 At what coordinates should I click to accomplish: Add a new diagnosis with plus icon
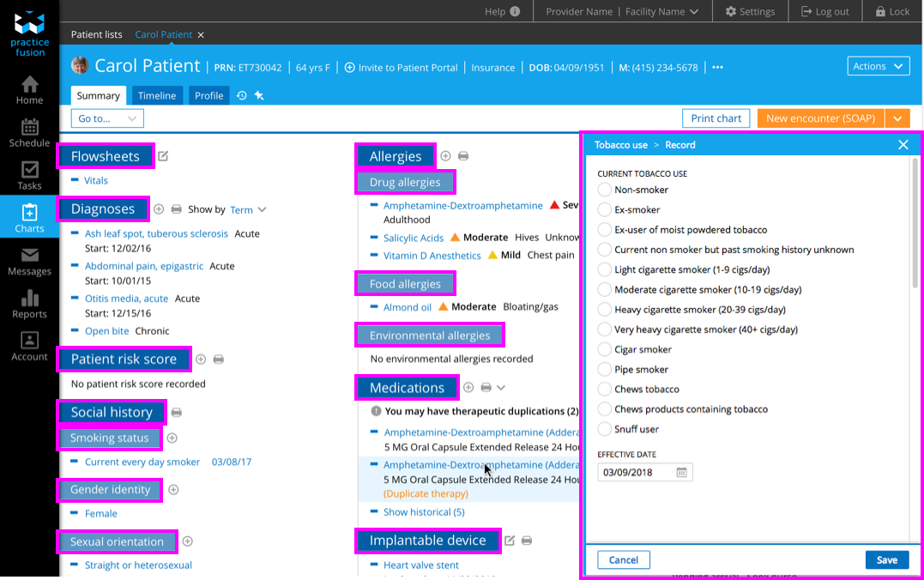click(x=159, y=209)
